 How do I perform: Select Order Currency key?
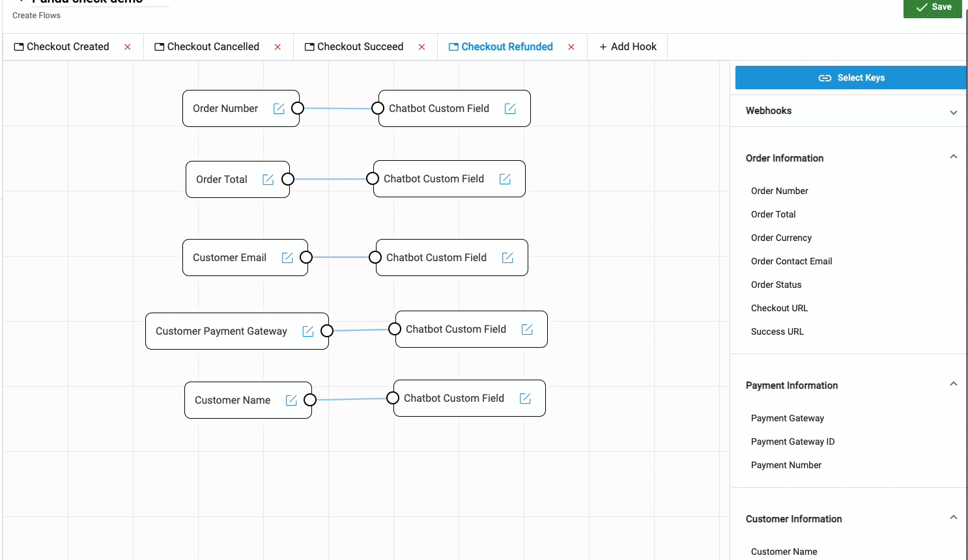pos(781,238)
